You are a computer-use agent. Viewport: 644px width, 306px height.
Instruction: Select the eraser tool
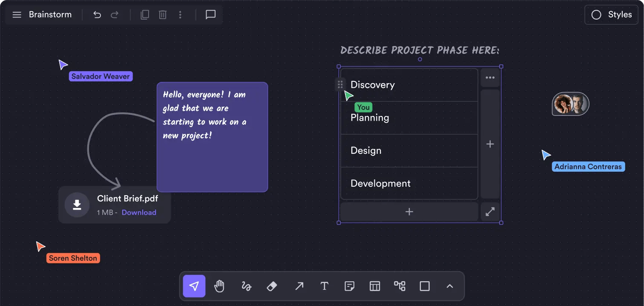pyautogui.click(x=272, y=286)
